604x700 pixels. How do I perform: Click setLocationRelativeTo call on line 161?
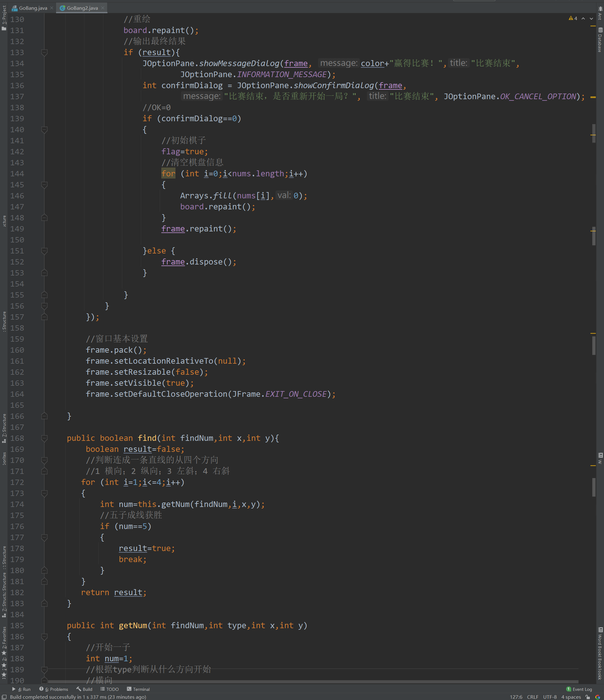click(x=164, y=361)
